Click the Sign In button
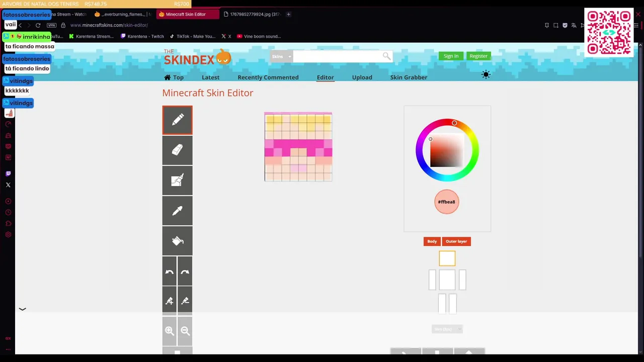 click(451, 56)
